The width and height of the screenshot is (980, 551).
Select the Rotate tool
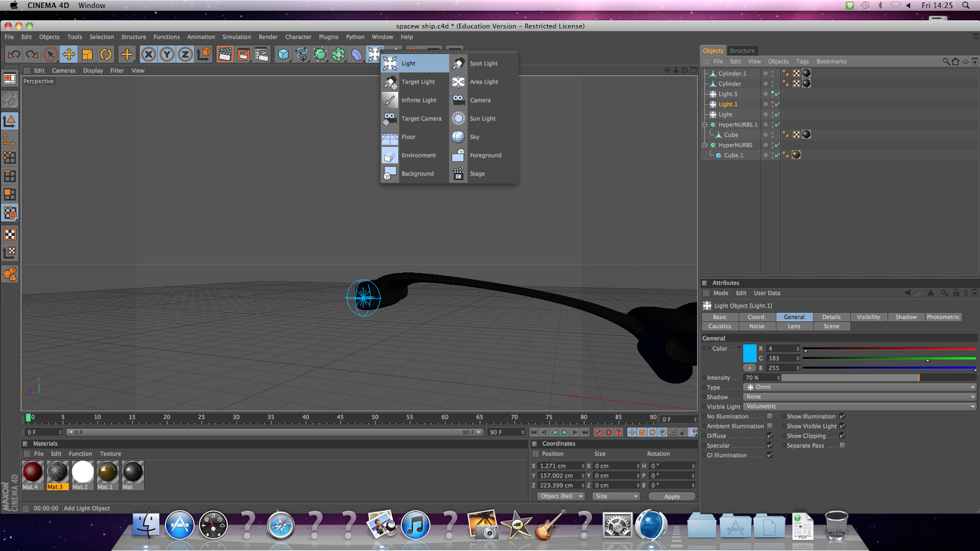point(105,54)
